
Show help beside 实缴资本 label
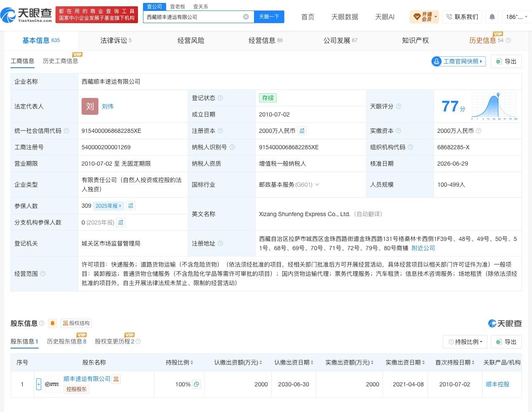(x=399, y=131)
